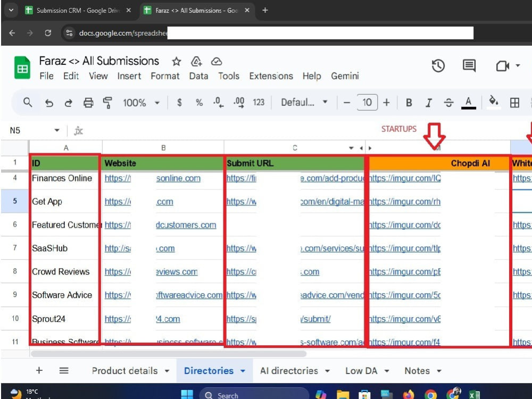
Task: Open more number formats 123
Action: coord(259,103)
